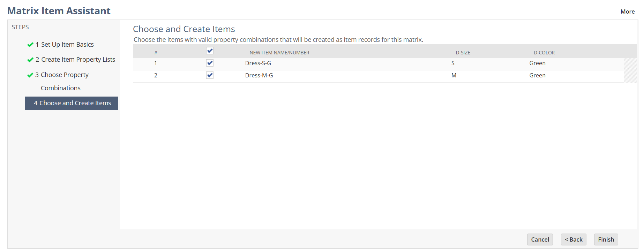
Task: Click the Dress-M-G item name cell
Action: (x=259, y=75)
